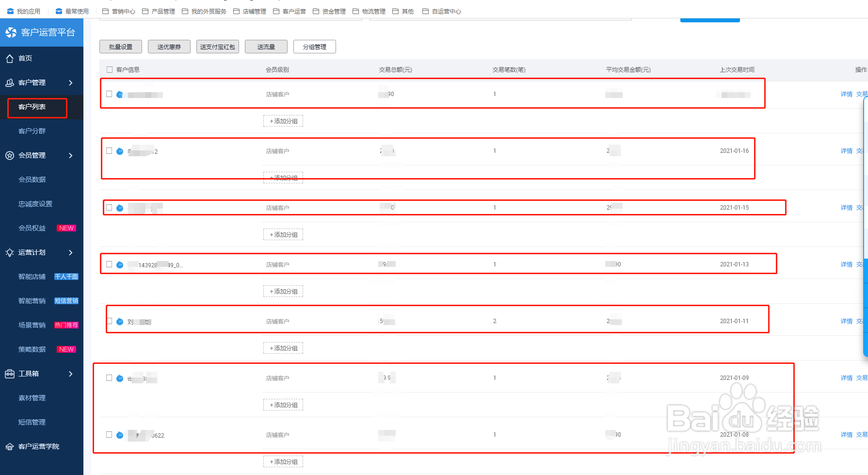This screenshot has width=868, height=475.
Task: Click the 营销中心 folder icon
Action: [x=105, y=11]
